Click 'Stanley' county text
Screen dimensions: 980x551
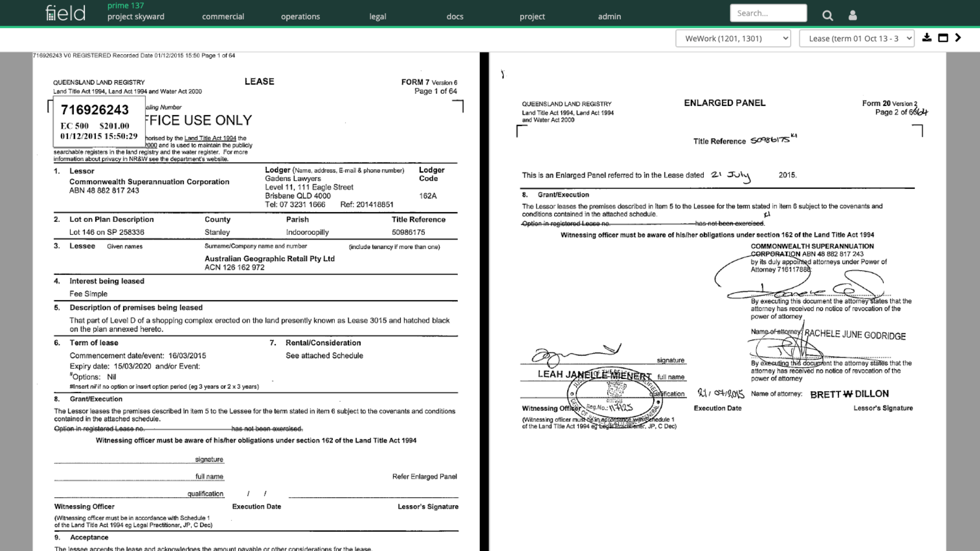[x=217, y=232]
